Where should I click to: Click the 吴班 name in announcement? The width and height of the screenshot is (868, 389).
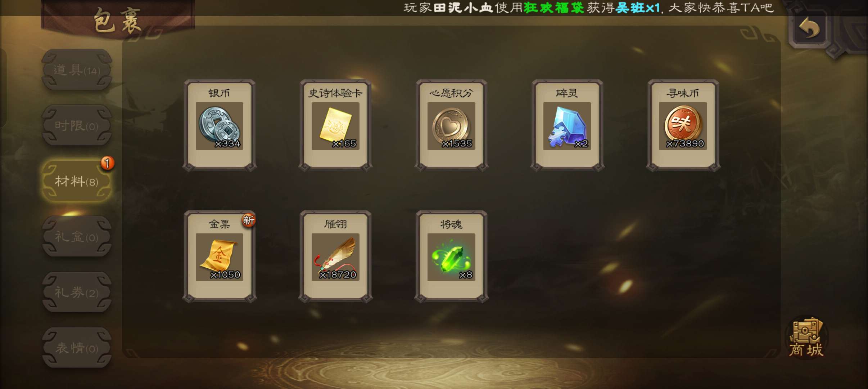click(630, 8)
